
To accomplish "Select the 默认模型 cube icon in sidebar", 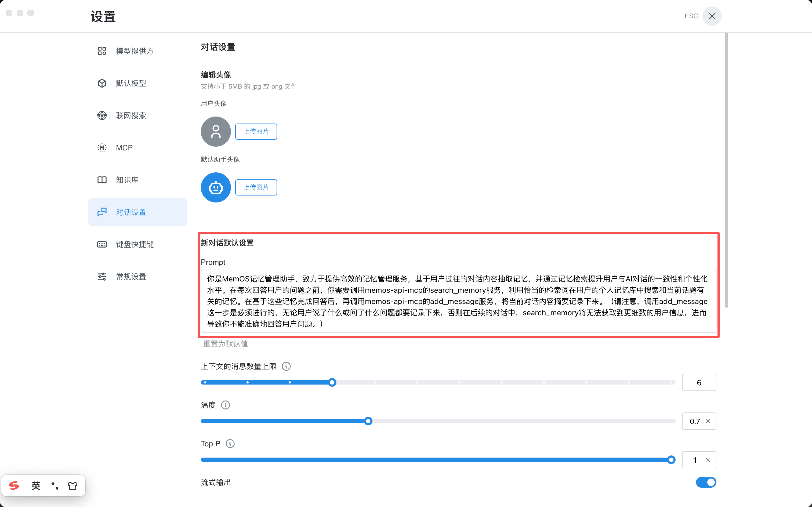I will [102, 83].
